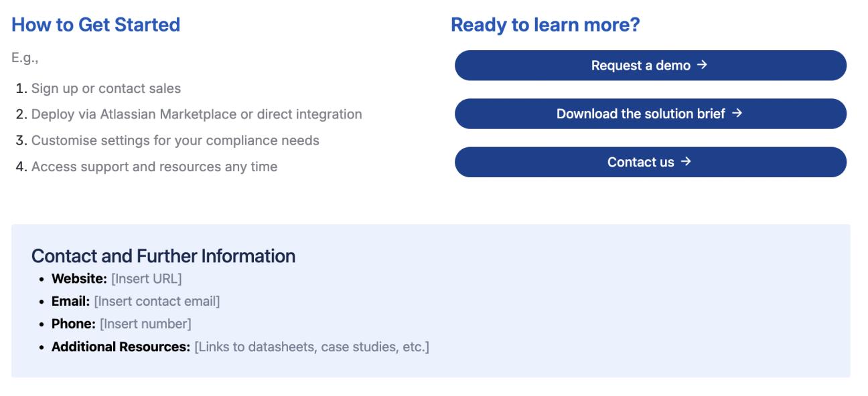Image resolution: width=868 pixels, height=396 pixels.
Task: Select the Request a demo button
Action: [650, 65]
